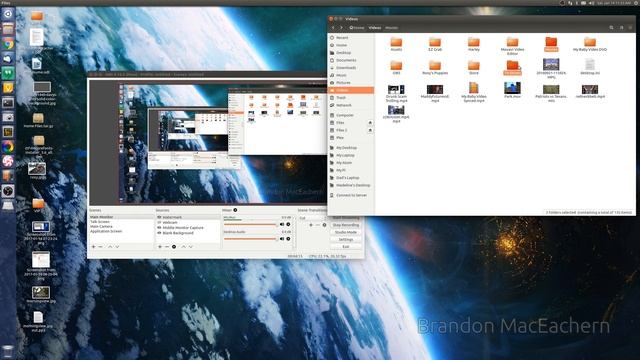640x360 pixels.
Task: Go back in Files window
Action: [x=333, y=28]
